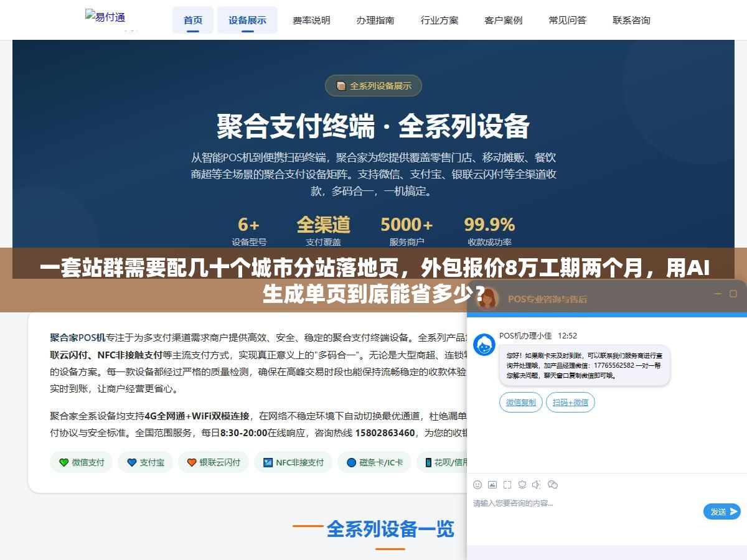Image resolution: width=747 pixels, height=560 pixels.
Task: Open the 客户案例 menu item
Action: tap(504, 20)
